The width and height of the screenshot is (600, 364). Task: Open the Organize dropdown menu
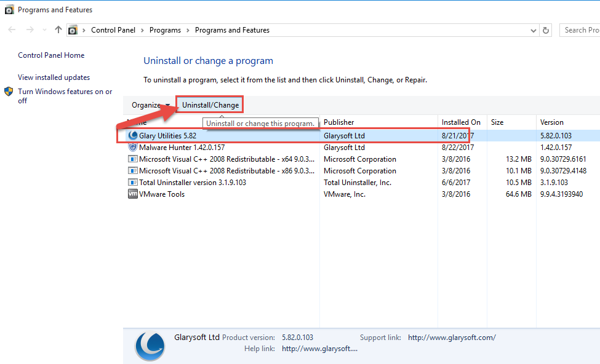click(x=151, y=105)
